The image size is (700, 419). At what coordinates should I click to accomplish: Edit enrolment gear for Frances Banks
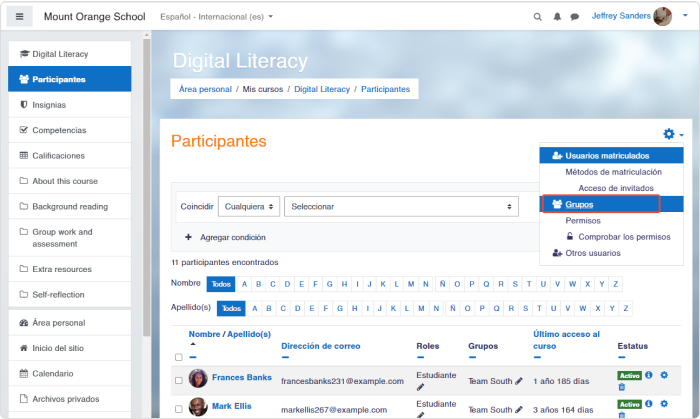pyautogui.click(x=664, y=375)
